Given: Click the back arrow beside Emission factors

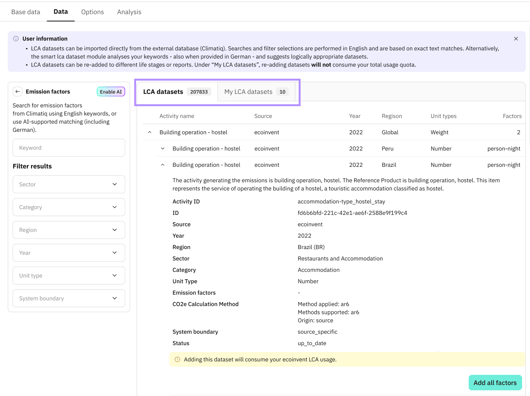Looking at the screenshot, I should coord(18,92).
